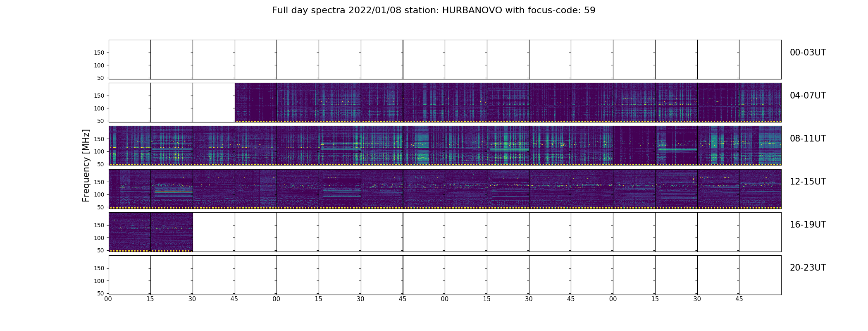Viewport: 868px width, 331px height.
Task: Click the '100' tick of the 20-23UT row
Action: tap(99, 281)
